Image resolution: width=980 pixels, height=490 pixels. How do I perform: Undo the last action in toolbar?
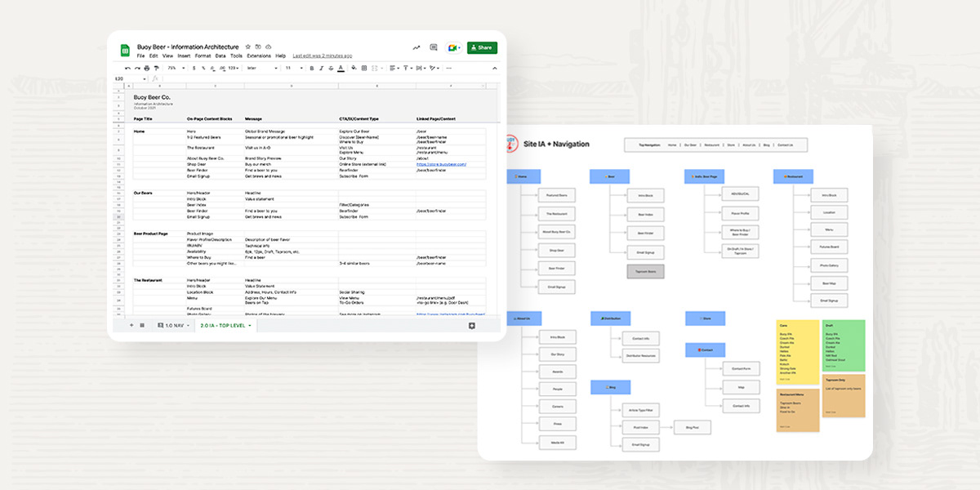pos(127,68)
